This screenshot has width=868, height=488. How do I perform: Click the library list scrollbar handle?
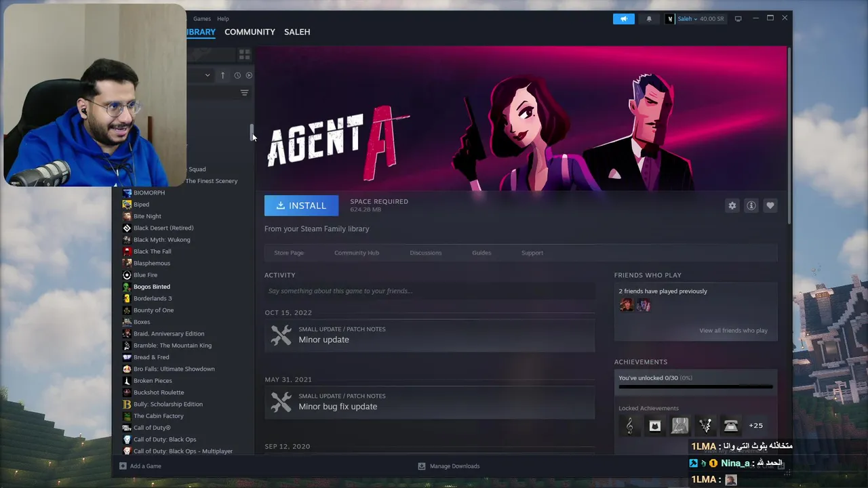(252, 132)
